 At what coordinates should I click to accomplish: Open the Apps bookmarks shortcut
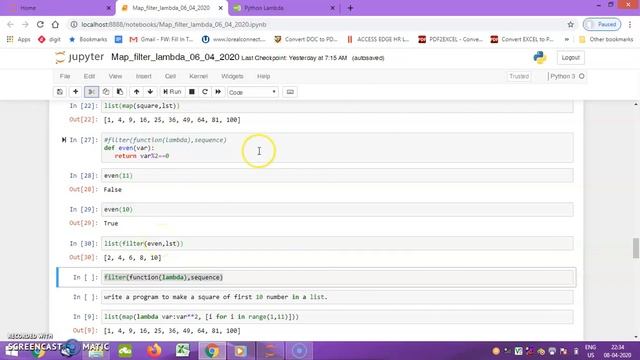(18, 39)
